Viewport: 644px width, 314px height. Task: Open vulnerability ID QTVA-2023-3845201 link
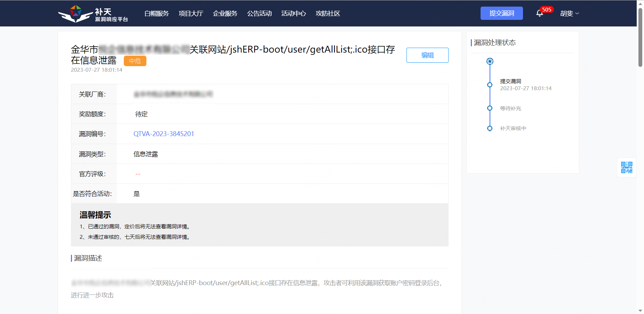point(164,134)
